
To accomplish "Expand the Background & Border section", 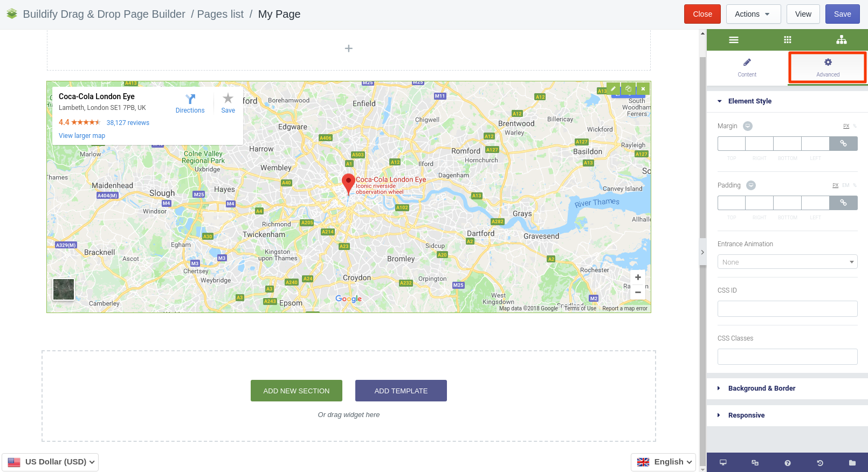I will coord(787,388).
